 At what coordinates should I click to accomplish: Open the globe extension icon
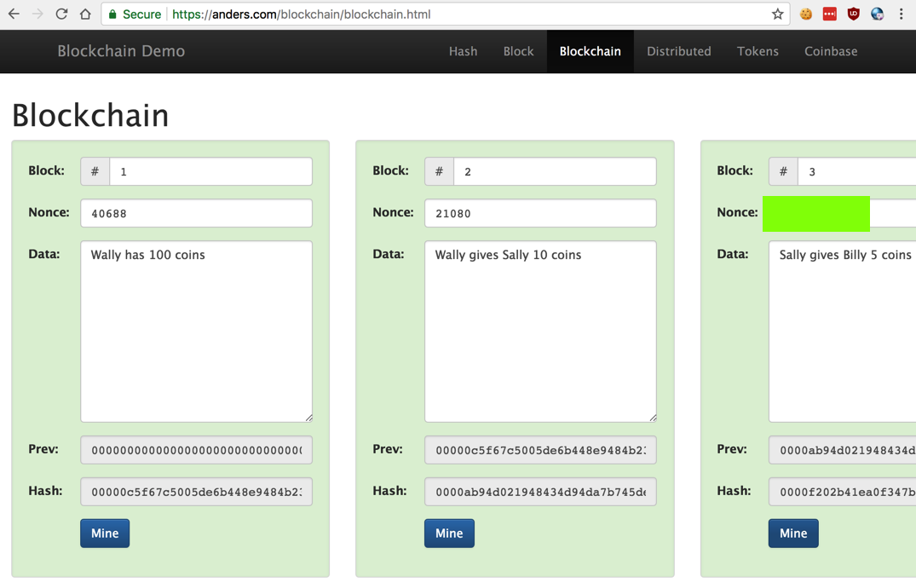point(877,14)
